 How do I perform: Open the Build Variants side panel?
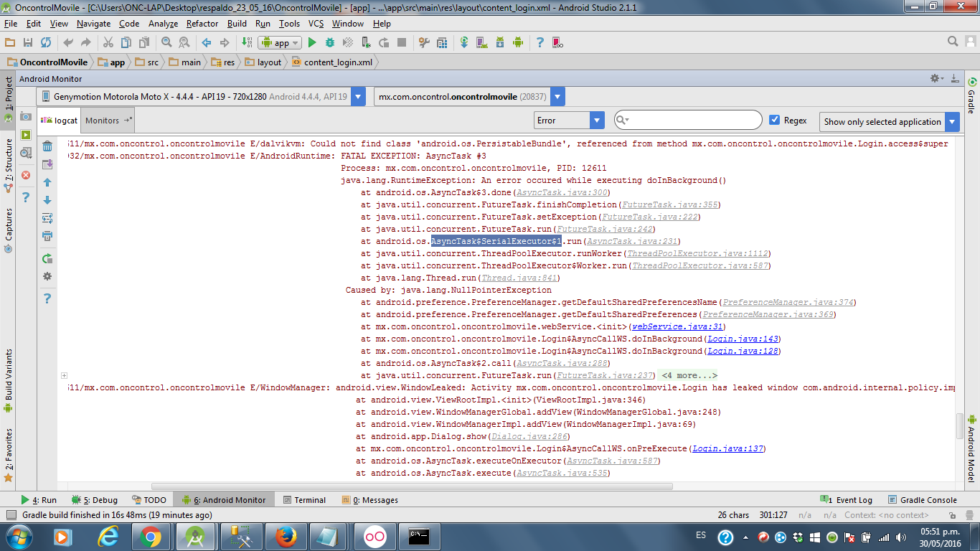9,380
